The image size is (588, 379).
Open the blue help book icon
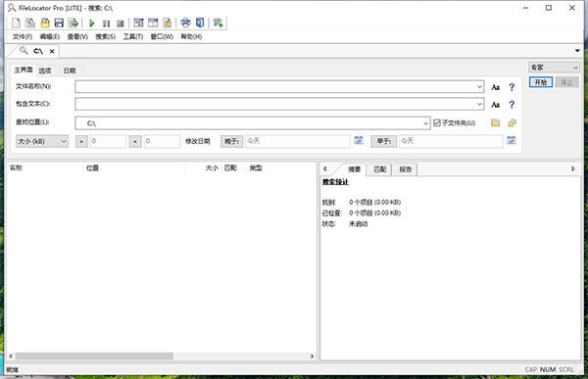point(200,23)
